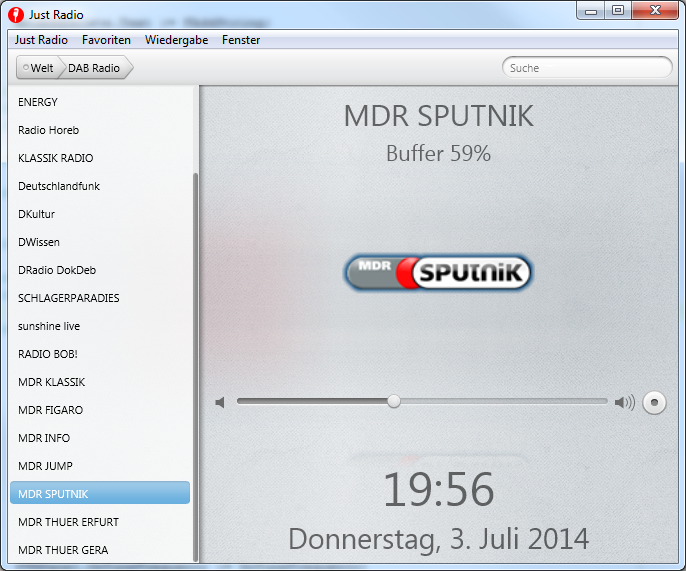
Task: Tune to RADIO BOB!
Action: pyautogui.click(x=100, y=354)
